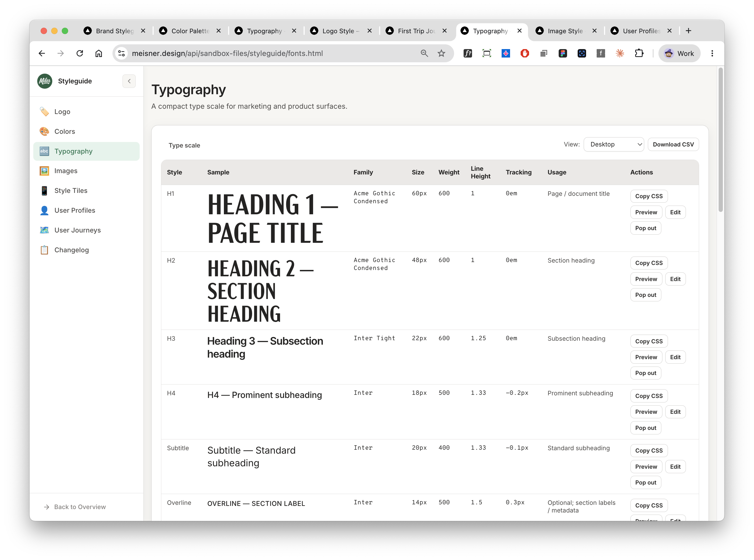Reload the current page

[x=80, y=53]
